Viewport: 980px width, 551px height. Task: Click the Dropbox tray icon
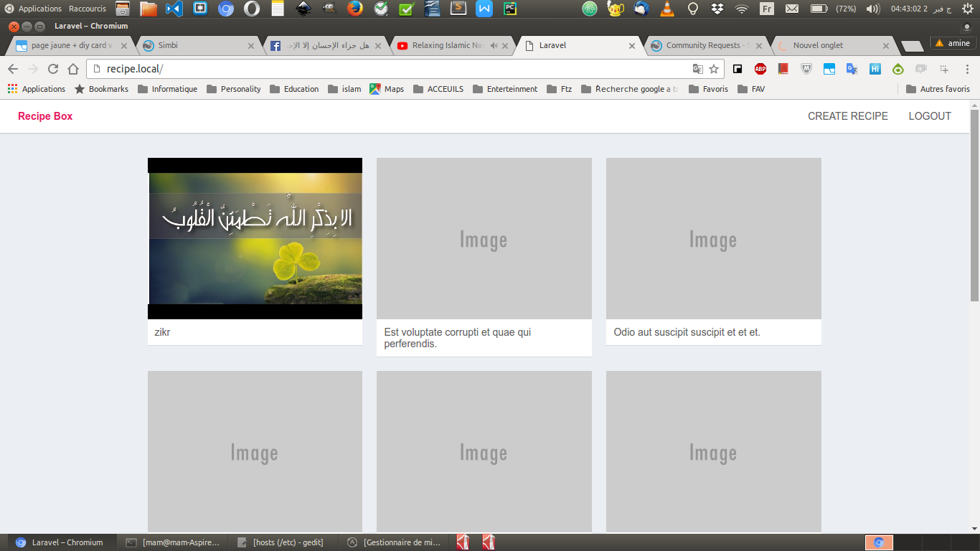(717, 9)
